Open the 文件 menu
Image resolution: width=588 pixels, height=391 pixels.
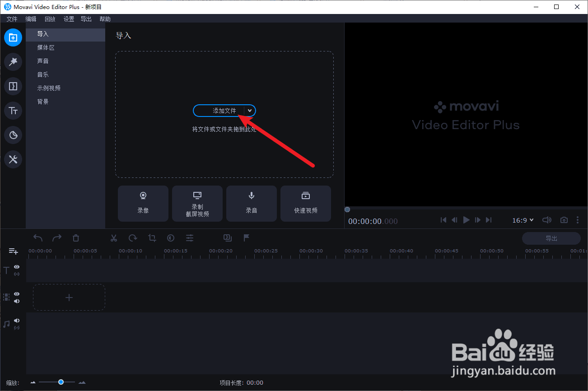[x=12, y=19]
